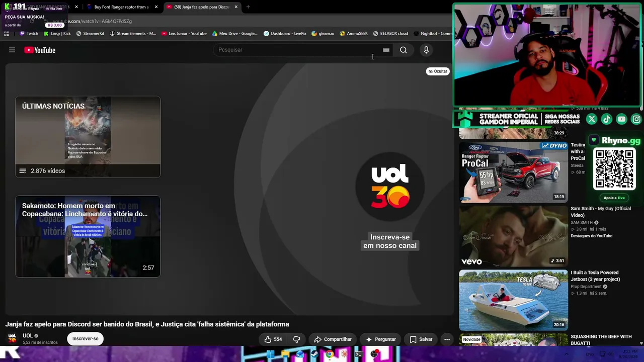Image resolution: width=644 pixels, height=362 pixels.
Task: Open the gleam.io bookmark
Action: pyautogui.click(x=323, y=34)
